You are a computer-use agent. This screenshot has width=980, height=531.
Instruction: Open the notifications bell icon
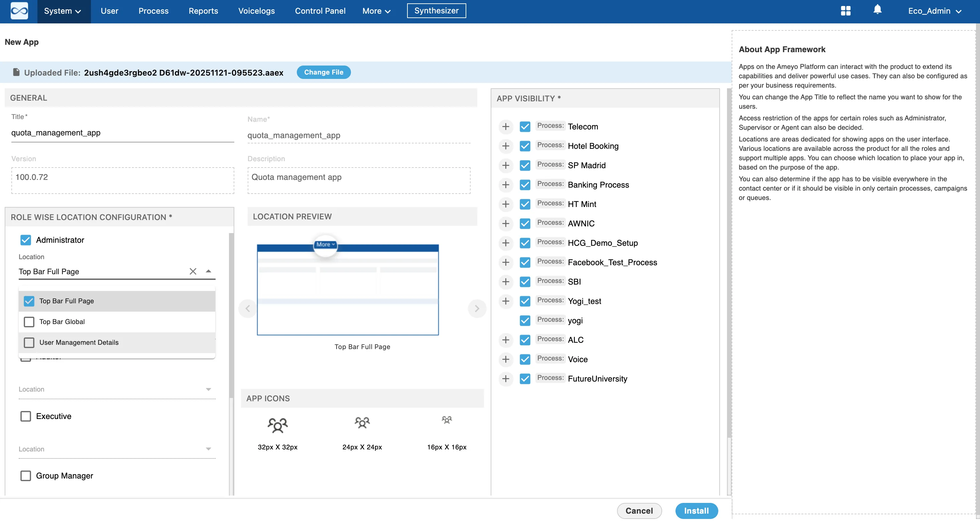(877, 10)
